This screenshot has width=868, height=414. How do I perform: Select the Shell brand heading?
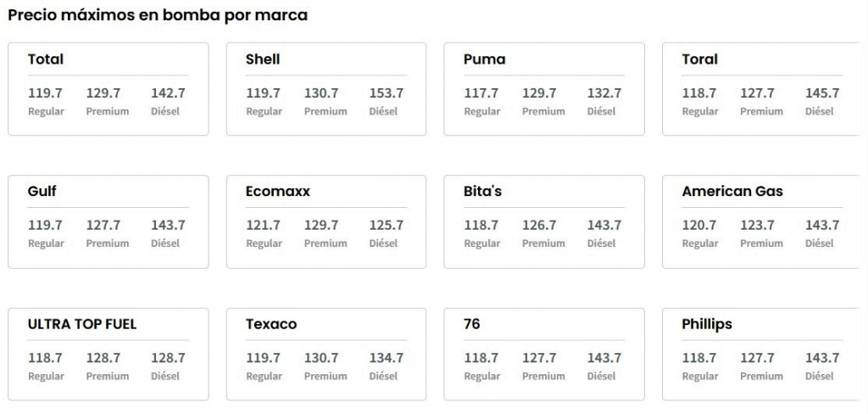[263, 59]
